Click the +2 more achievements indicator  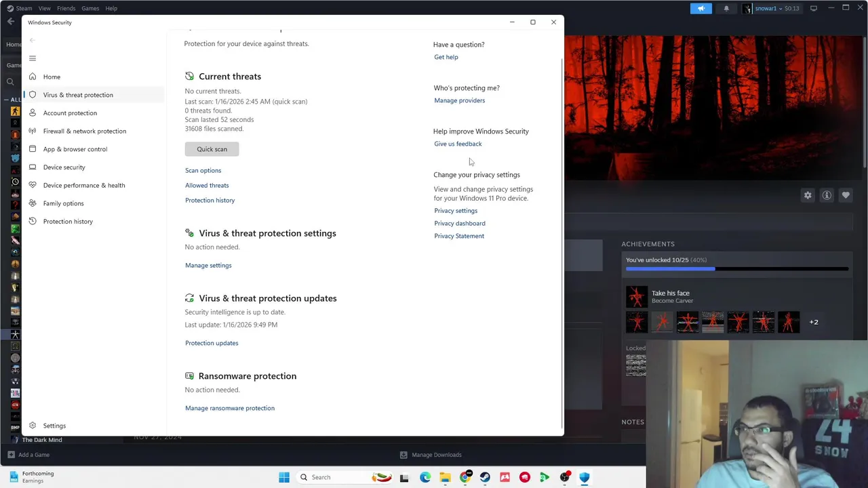[814, 323]
